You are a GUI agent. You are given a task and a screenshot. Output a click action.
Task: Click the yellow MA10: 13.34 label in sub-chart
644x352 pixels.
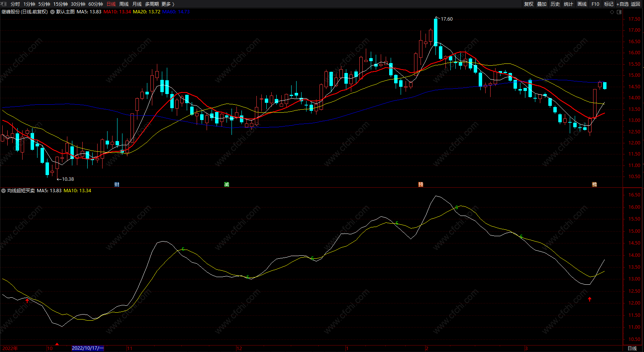[x=77, y=190]
